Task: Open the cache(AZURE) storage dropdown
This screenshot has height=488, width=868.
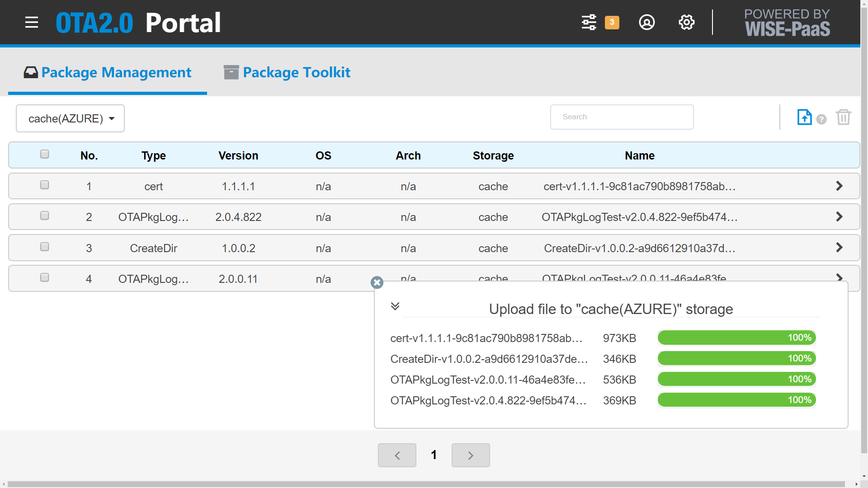Action: [70, 118]
